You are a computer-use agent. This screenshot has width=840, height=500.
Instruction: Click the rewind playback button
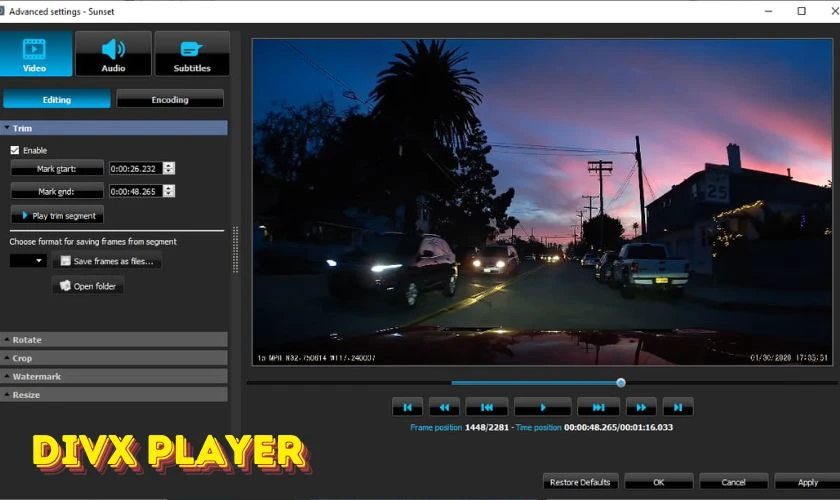444,407
